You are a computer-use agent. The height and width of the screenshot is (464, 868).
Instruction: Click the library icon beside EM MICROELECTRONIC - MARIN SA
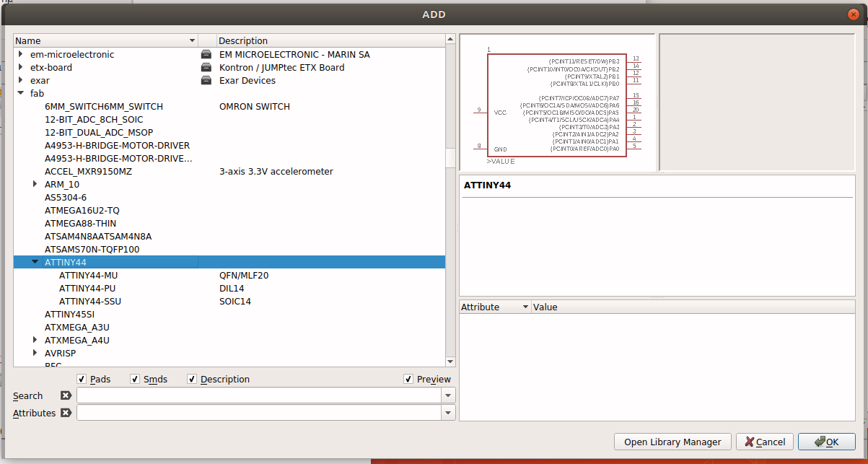tap(207, 54)
